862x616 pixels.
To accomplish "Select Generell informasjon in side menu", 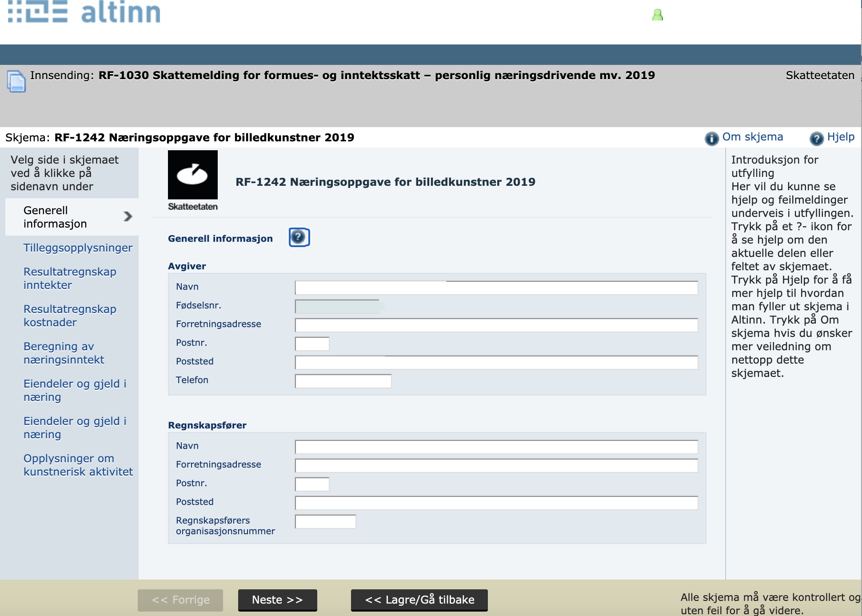I will 55,217.
